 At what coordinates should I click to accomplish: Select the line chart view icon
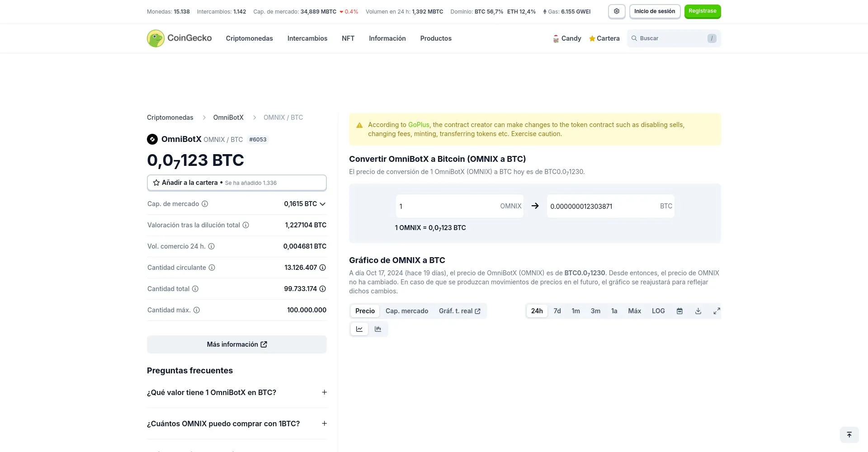pyautogui.click(x=359, y=329)
